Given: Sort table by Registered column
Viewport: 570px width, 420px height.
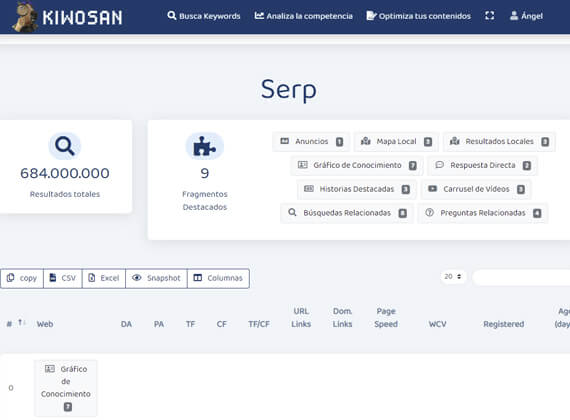Looking at the screenshot, I should (503, 324).
